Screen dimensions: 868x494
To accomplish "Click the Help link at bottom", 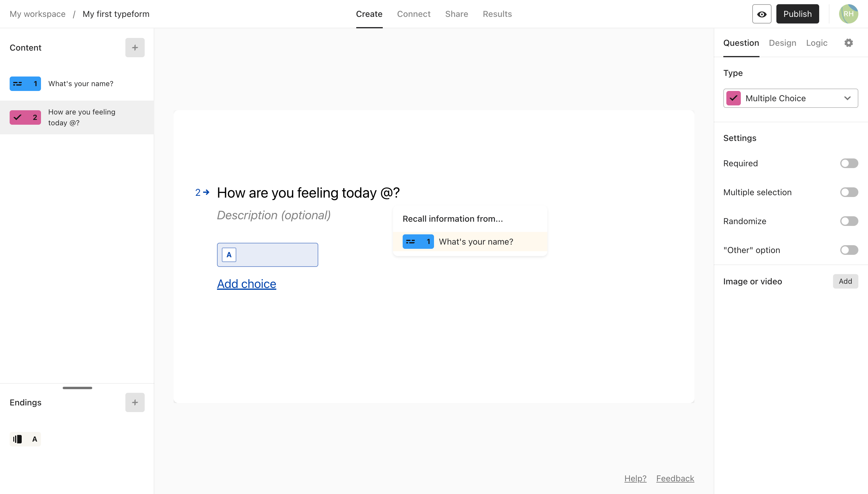I will 635,478.
